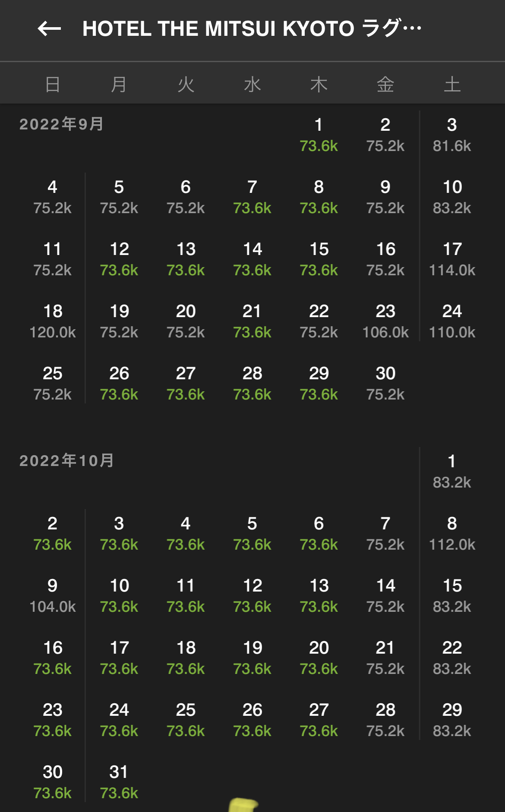Select September 3 priced 81.6k
The height and width of the screenshot is (812, 505).
tap(451, 135)
